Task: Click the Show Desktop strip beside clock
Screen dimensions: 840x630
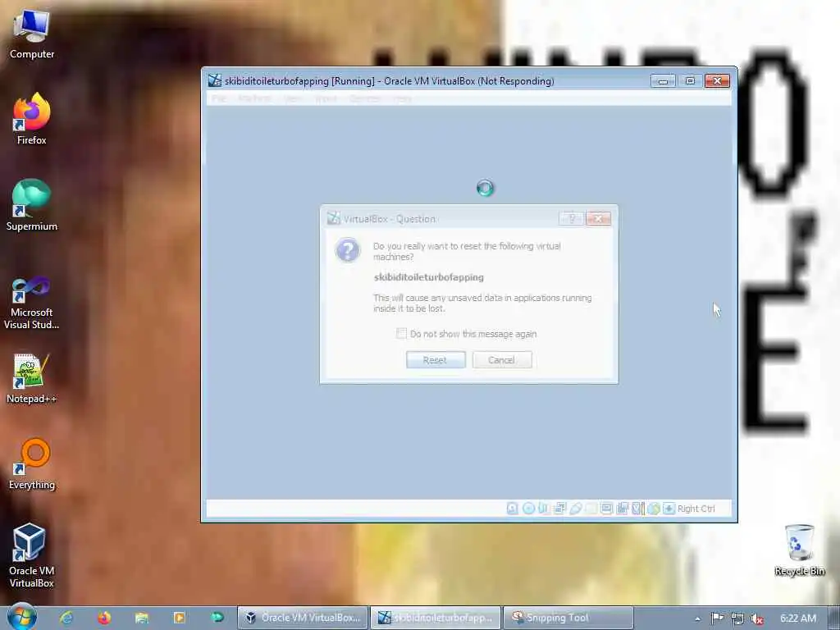Action: [834, 618]
